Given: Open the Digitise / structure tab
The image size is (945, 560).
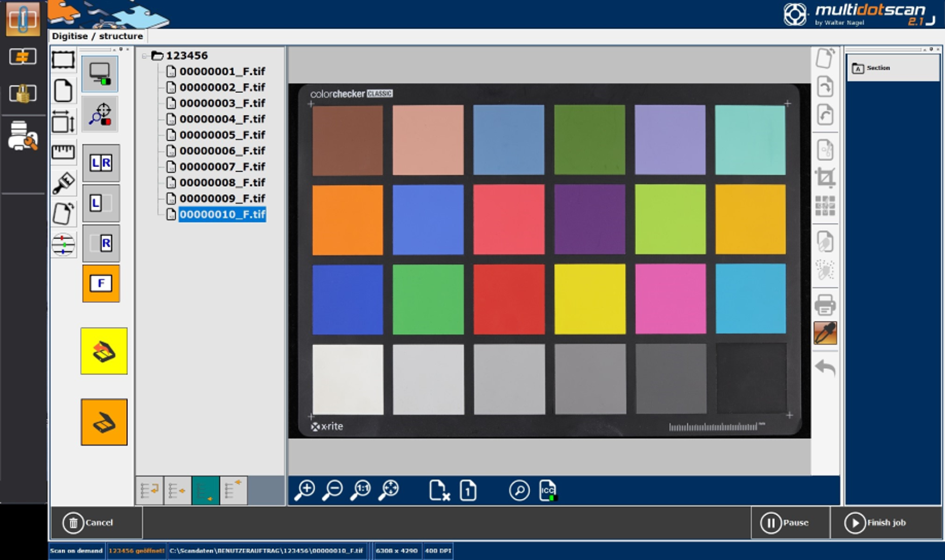Looking at the screenshot, I should point(98,36).
